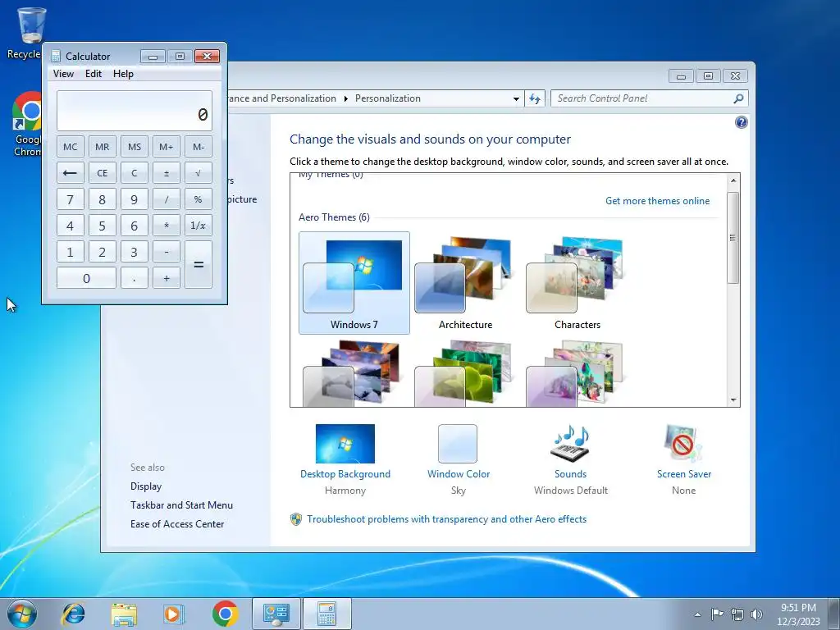Select the snowy landscape theme thumbnail
The height and width of the screenshot is (630, 840).
[x=351, y=374]
